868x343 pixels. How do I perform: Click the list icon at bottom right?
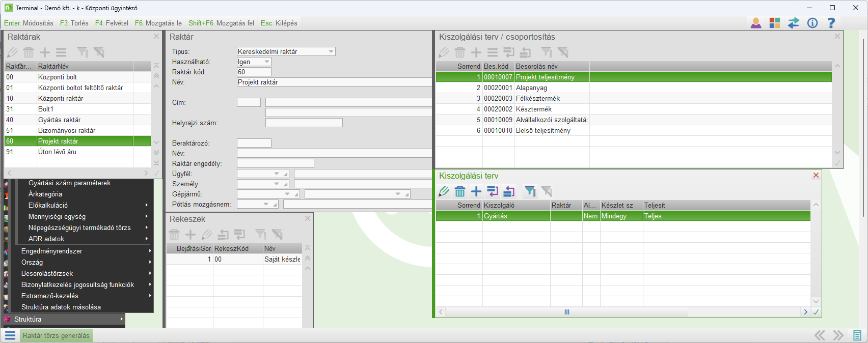(857, 335)
